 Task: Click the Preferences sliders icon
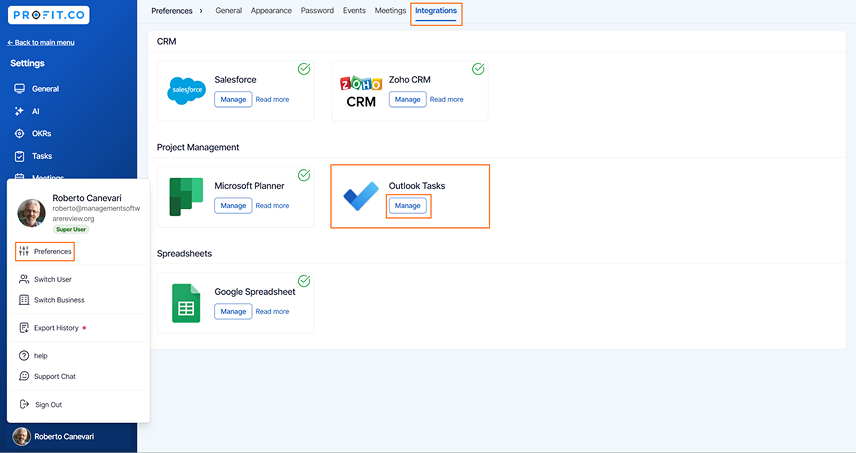point(24,251)
